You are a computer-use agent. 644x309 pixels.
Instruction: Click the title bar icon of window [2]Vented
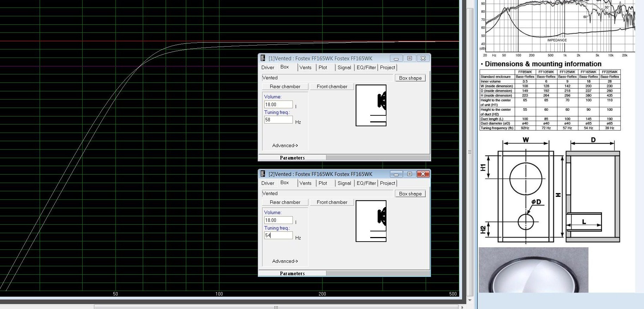point(263,174)
